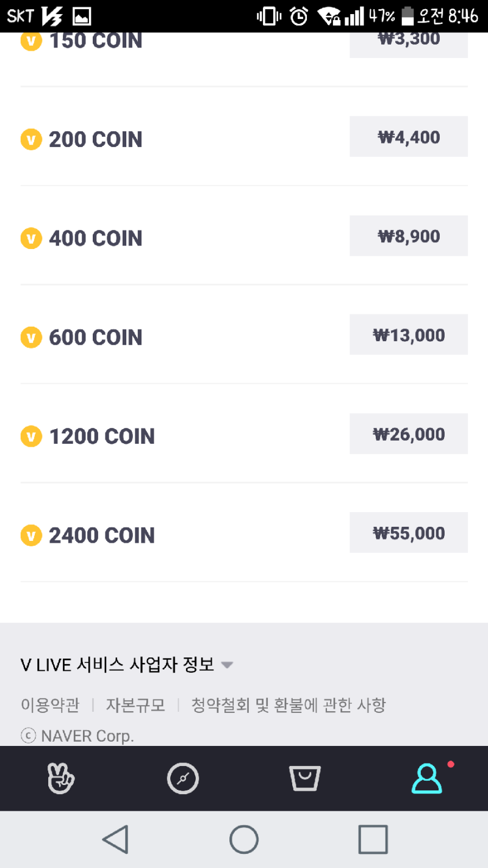
Task: Buy 200 coins for ₩4,400
Action: coord(409,137)
